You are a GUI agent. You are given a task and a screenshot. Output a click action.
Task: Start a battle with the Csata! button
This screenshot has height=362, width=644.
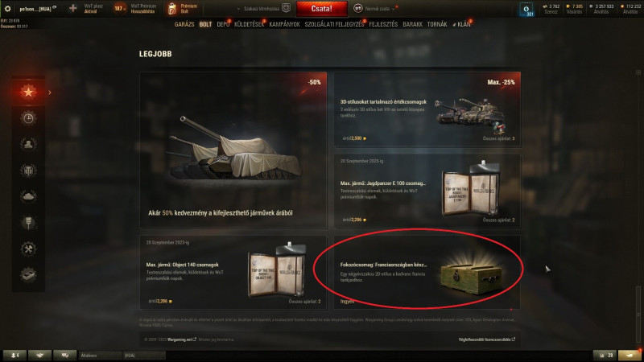pyautogui.click(x=321, y=8)
